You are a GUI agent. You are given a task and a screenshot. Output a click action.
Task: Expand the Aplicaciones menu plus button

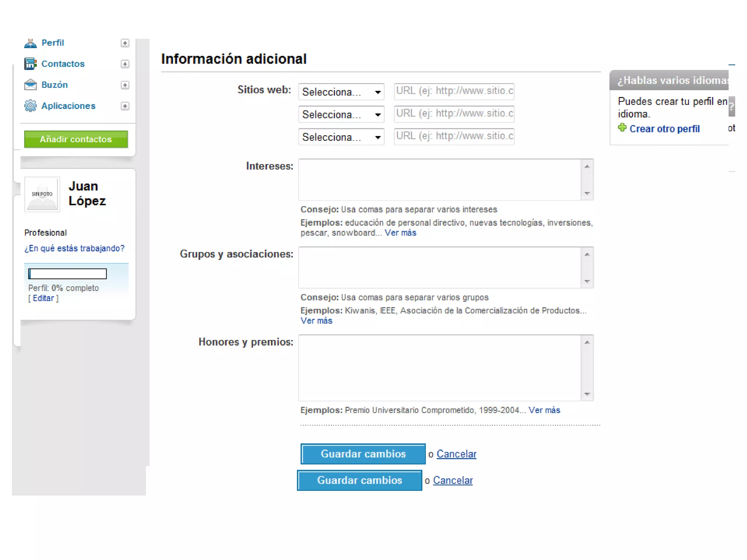(125, 106)
